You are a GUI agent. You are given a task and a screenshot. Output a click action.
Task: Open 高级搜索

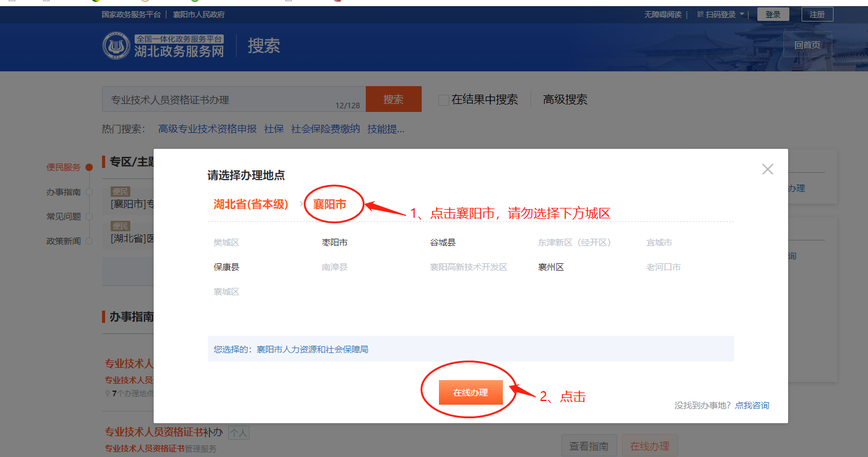coord(565,100)
